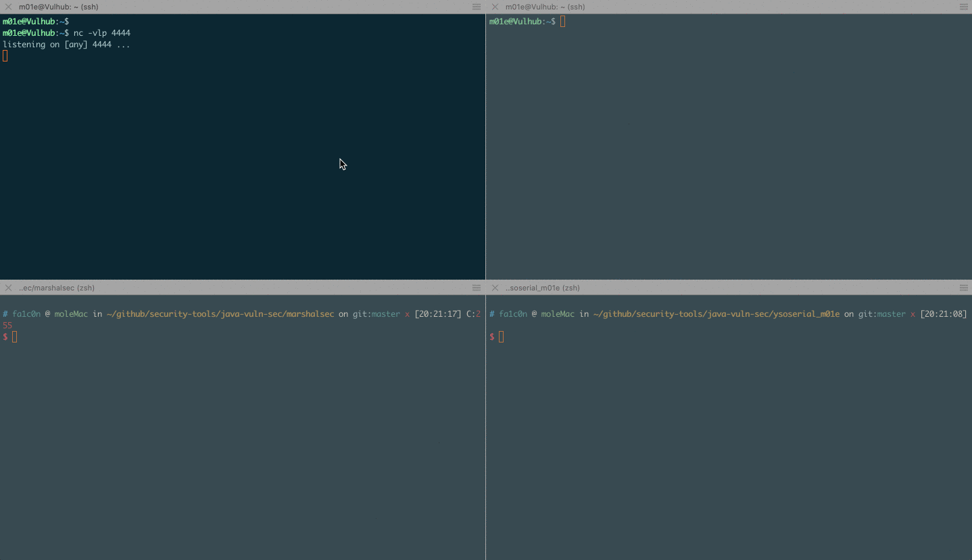Click 'moleMac' hostname in ysoserial_m01e prompt
This screenshot has width=972, height=560.
(558, 314)
